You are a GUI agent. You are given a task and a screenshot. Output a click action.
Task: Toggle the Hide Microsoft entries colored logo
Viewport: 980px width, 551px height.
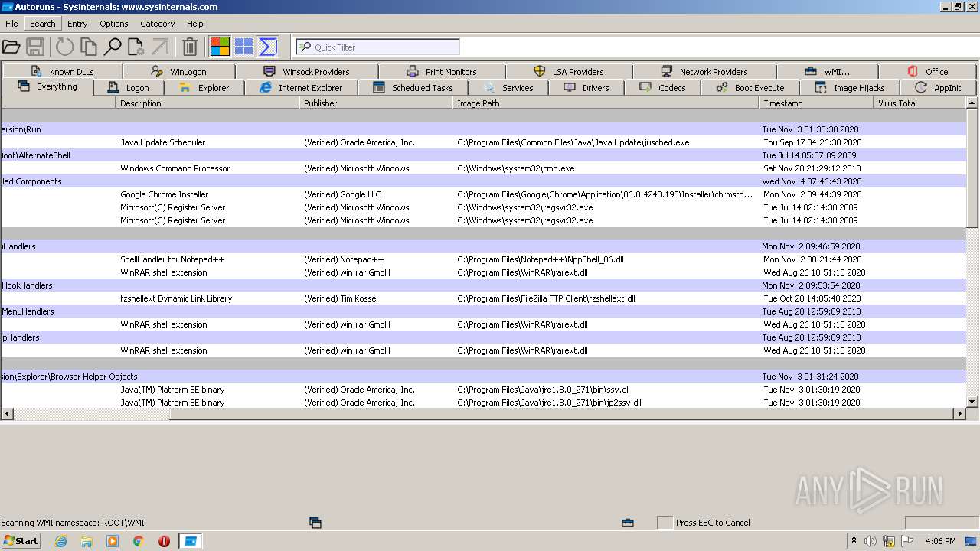point(220,47)
